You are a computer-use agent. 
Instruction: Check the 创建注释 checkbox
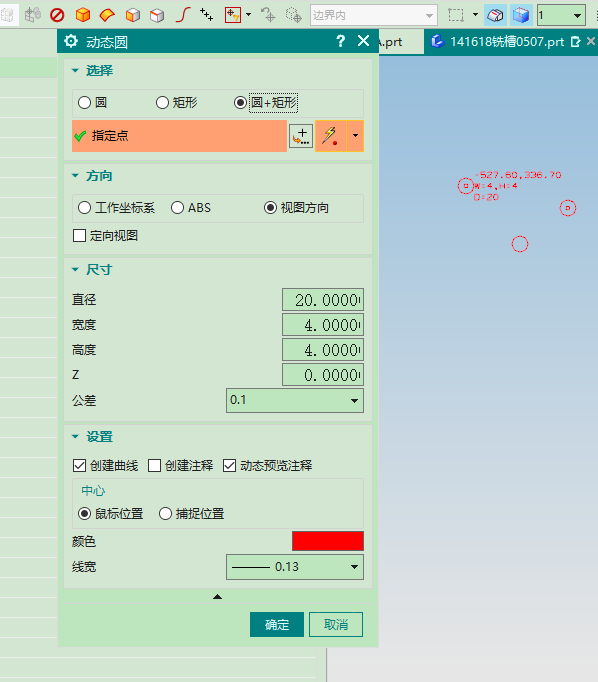click(x=154, y=466)
